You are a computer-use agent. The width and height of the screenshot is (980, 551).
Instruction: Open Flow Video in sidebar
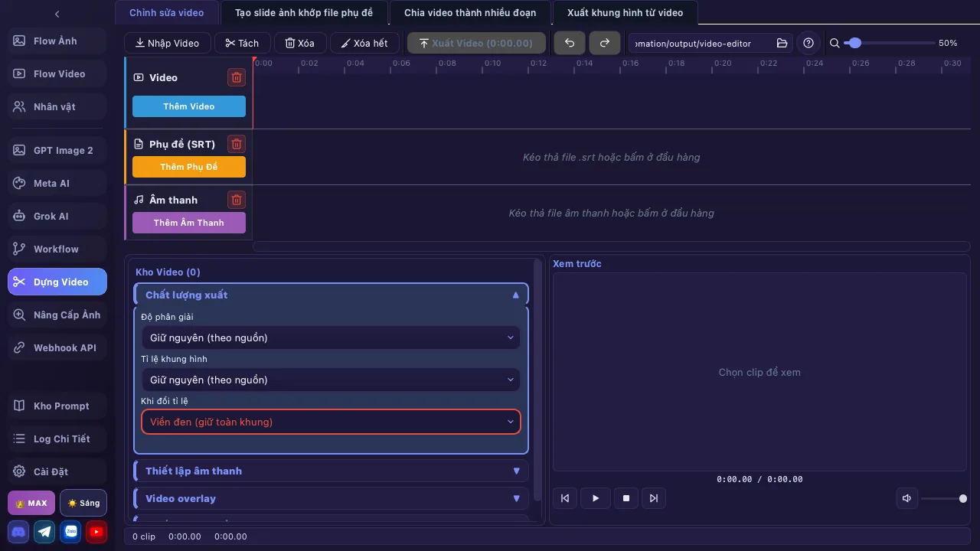click(57, 73)
